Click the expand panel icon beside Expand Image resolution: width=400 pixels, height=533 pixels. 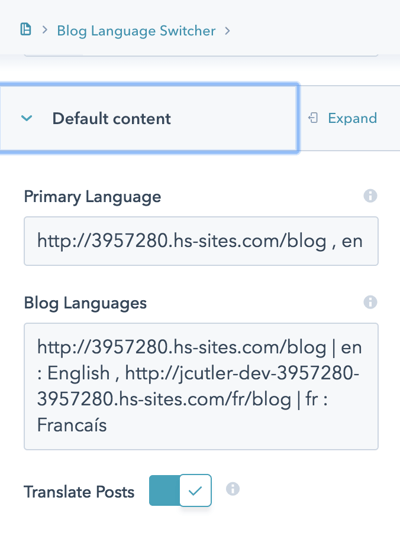pos(313,118)
